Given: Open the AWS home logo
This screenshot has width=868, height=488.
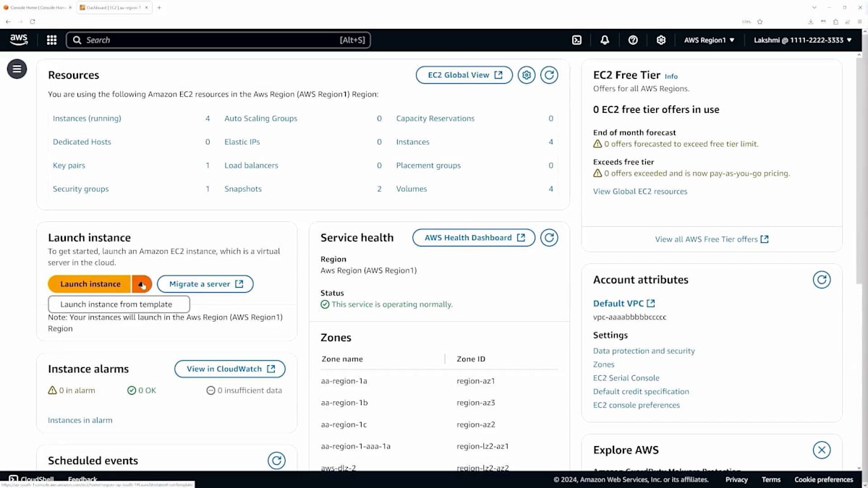Looking at the screenshot, I should 19,40.
